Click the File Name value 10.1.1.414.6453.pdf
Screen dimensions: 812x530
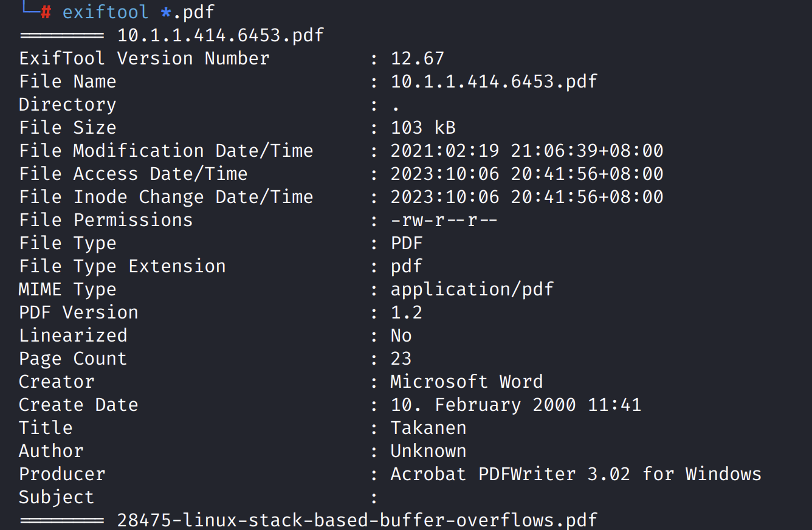coord(494,81)
